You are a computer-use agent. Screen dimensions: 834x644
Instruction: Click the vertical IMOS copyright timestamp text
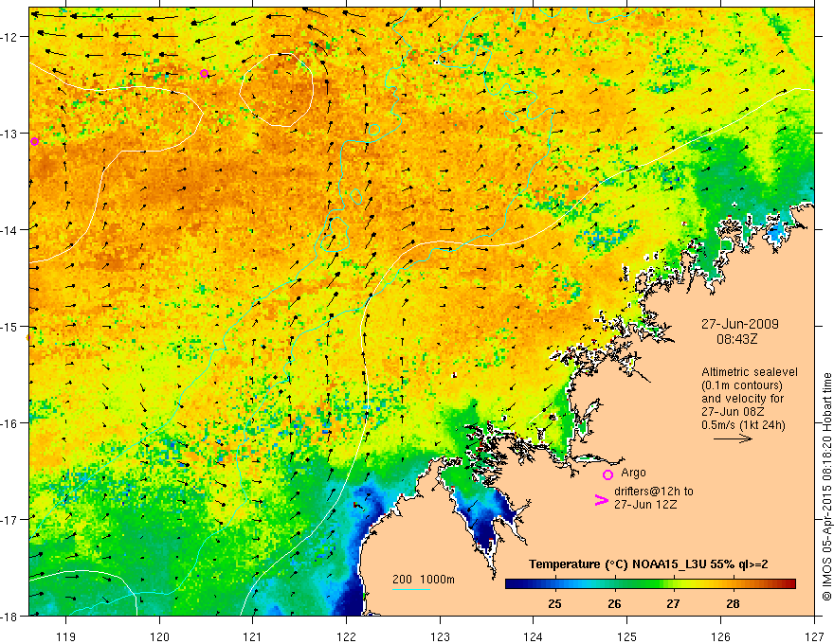pyautogui.click(x=826, y=487)
